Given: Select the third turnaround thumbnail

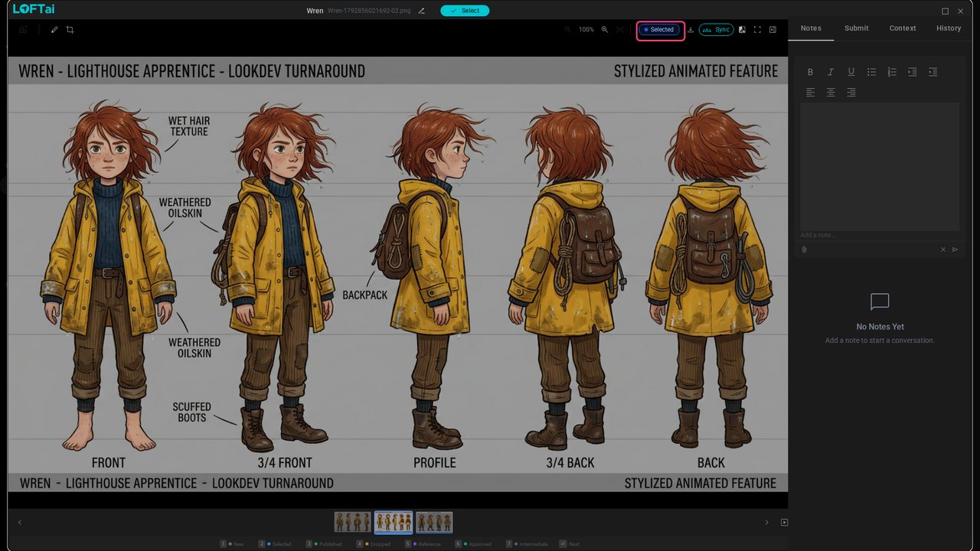Looking at the screenshot, I should 434,523.
